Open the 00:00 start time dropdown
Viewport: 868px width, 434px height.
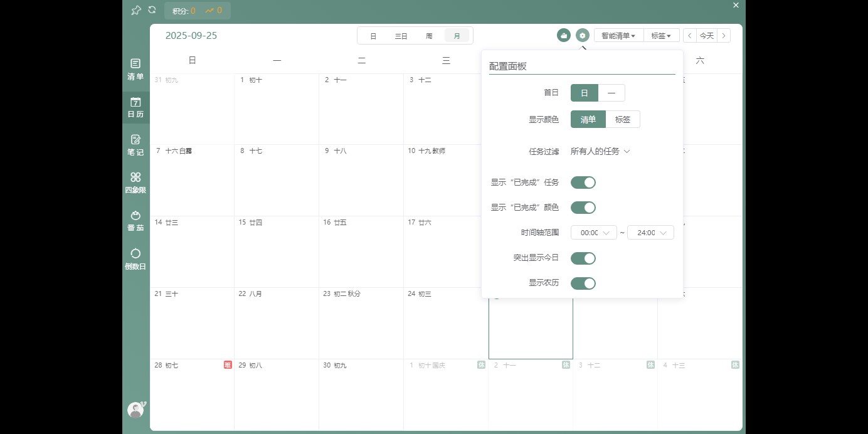point(593,233)
